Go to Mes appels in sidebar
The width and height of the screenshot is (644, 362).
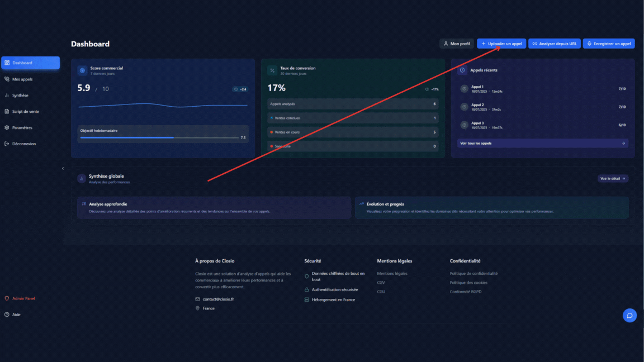tap(22, 79)
